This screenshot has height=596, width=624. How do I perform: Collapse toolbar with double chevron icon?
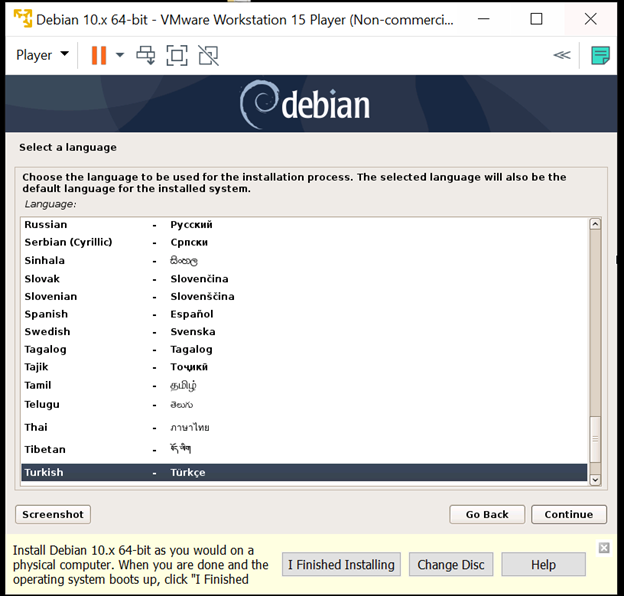click(562, 55)
